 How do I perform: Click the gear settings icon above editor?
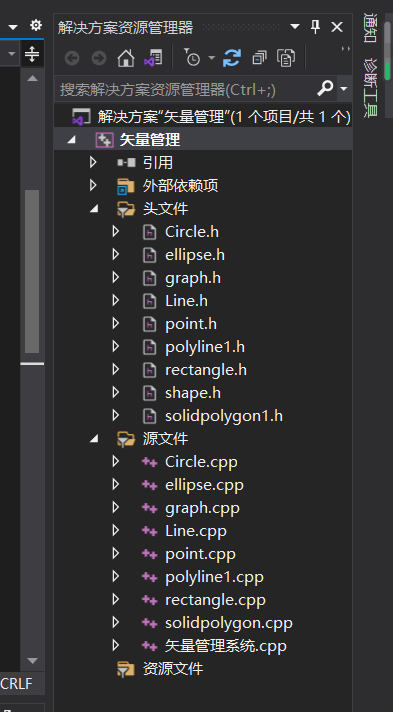click(x=36, y=25)
